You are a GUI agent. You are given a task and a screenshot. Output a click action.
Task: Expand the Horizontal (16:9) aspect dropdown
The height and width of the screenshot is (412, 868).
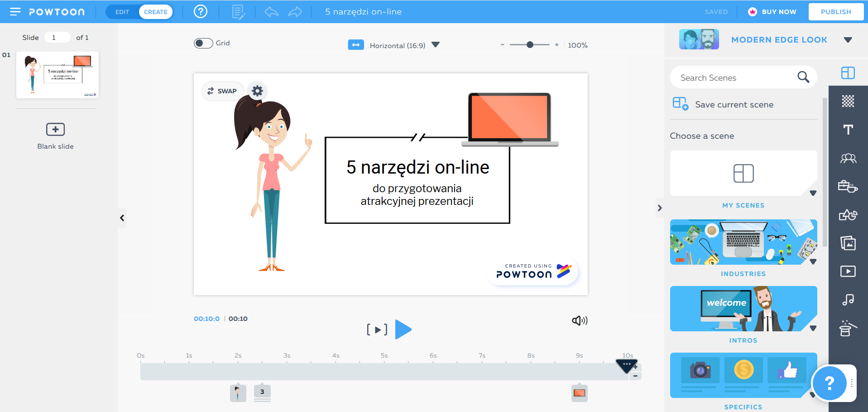point(436,45)
